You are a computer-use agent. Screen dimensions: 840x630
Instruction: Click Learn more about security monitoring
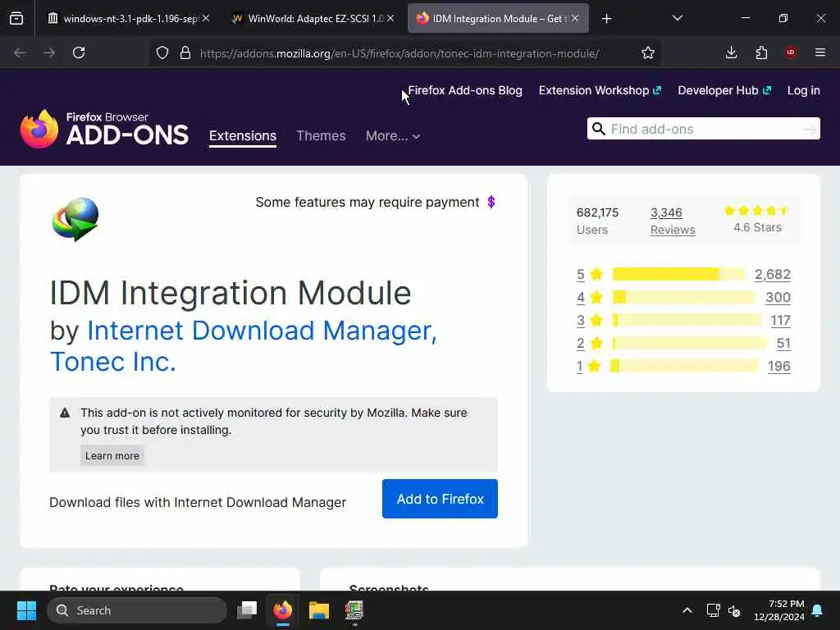point(112,455)
